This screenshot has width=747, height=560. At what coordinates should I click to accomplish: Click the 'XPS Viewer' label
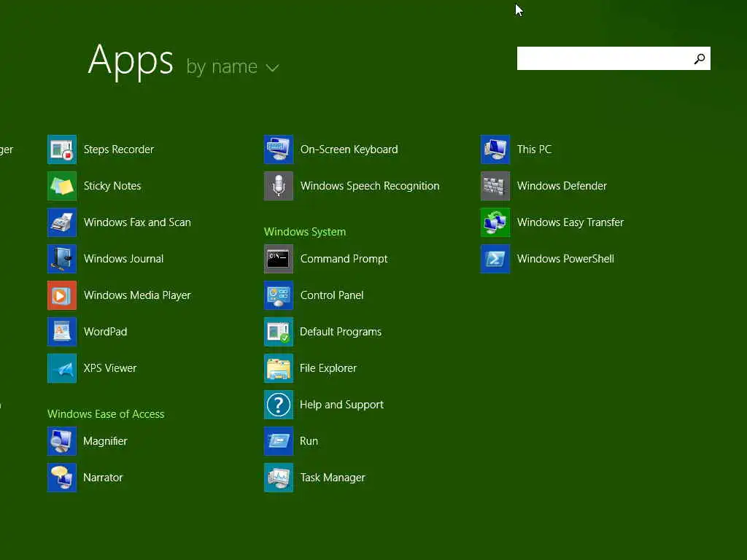[110, 368]
